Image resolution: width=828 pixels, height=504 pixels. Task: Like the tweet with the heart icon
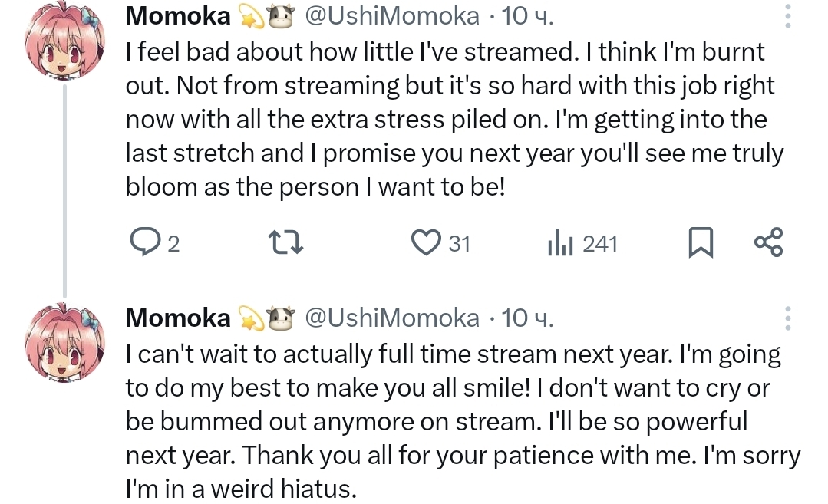(x=424, y=243)
